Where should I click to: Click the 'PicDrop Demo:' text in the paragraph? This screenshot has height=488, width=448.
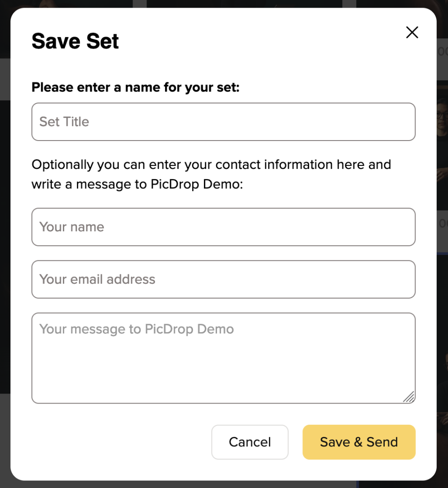pos(197,184)
